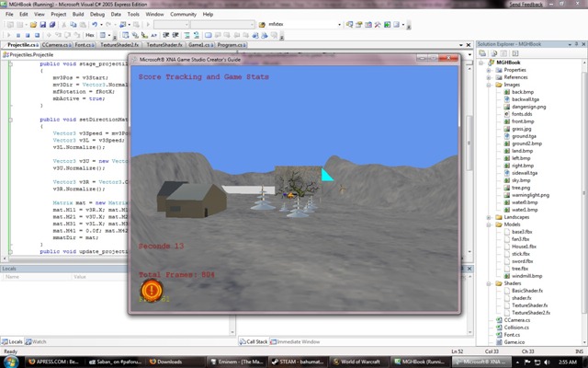
Task: Select the Watch tab at bottom
Action: click(x=36, y=341)
